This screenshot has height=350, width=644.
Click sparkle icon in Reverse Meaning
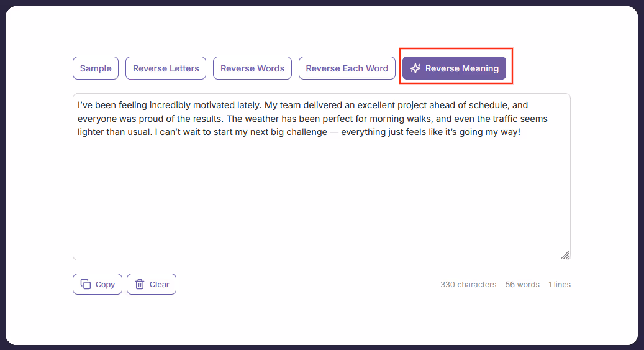point(415,68)
